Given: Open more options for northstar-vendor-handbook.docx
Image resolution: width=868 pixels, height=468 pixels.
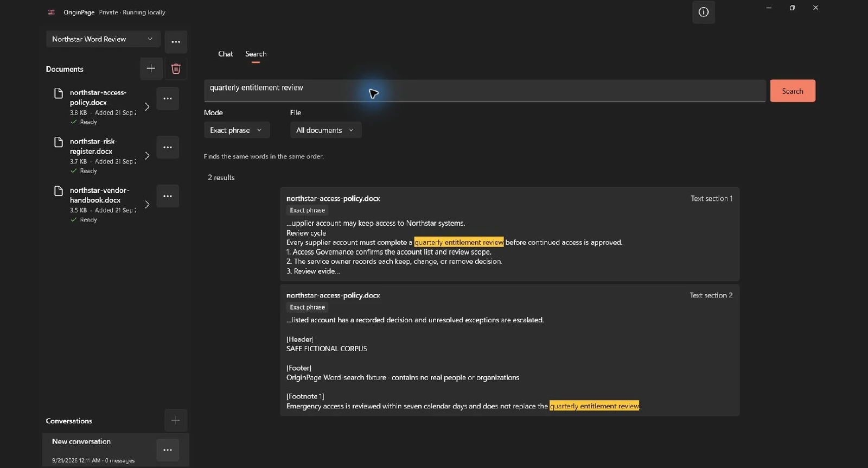Looking at the screenshot, I should [x=168, y=196].
